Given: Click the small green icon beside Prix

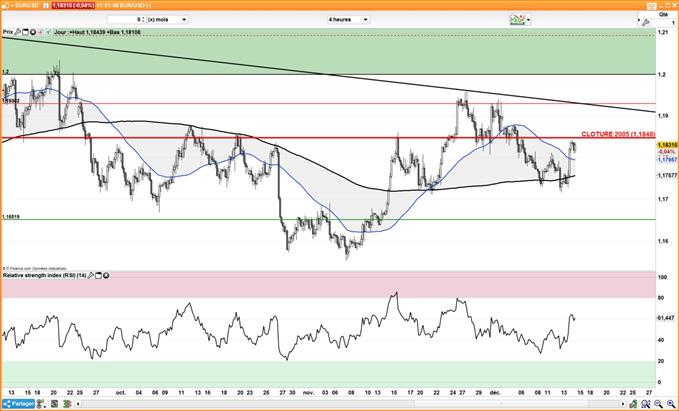Looking at the screenshot, I should coord(48,32).
